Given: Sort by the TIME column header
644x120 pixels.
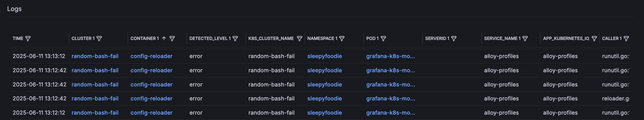Looking at the screenshot, I should [18, 38].
